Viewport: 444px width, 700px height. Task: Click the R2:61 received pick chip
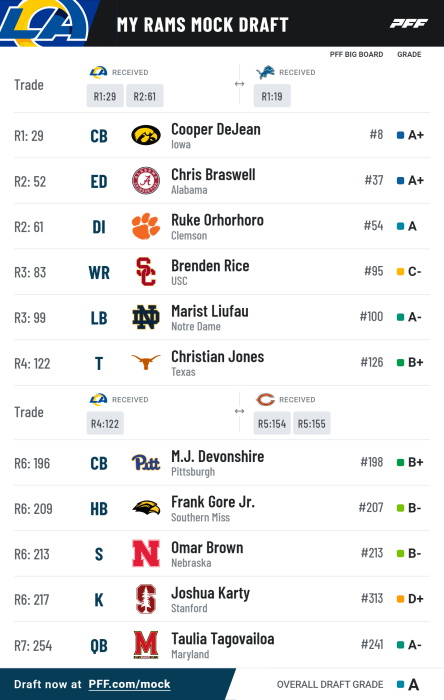tap(145, 96)
